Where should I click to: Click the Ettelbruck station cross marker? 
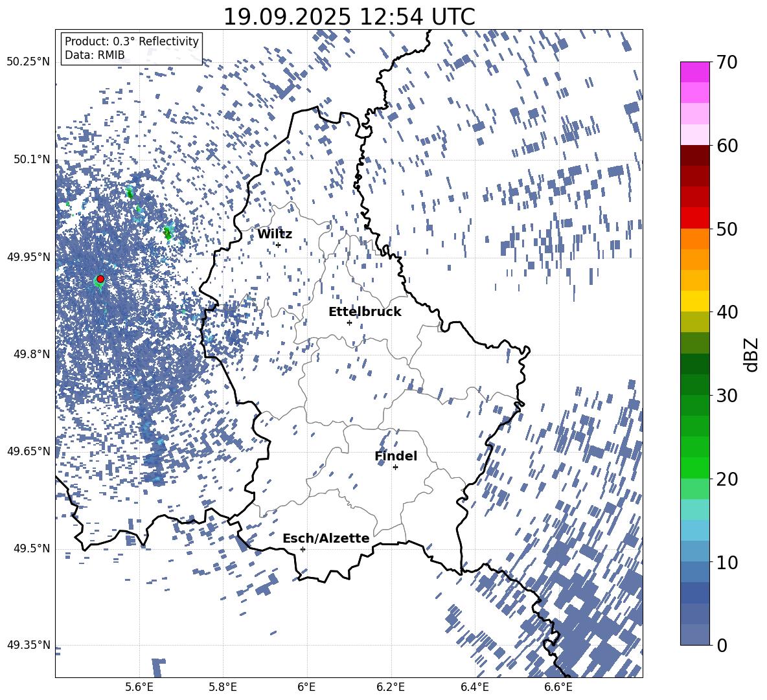pyautogui.click(x=349, y=322)
